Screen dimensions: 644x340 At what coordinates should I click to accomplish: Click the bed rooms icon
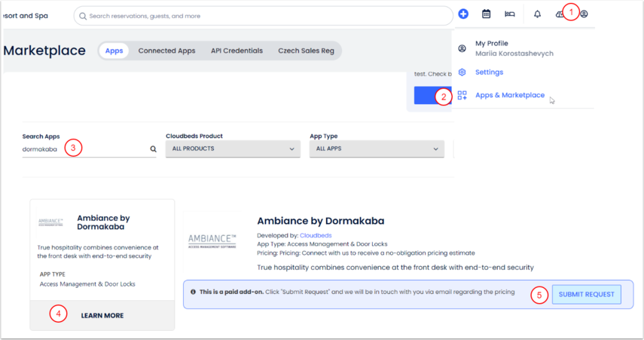point(510,14)
